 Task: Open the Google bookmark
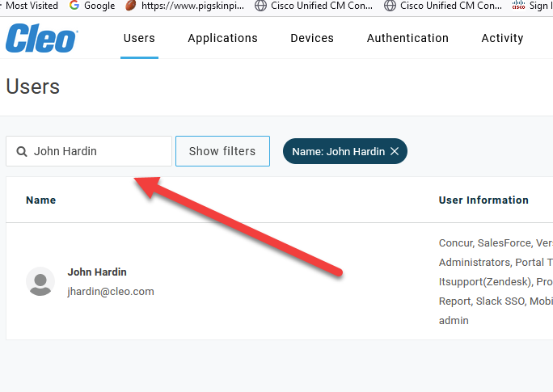tap(92, 6)
